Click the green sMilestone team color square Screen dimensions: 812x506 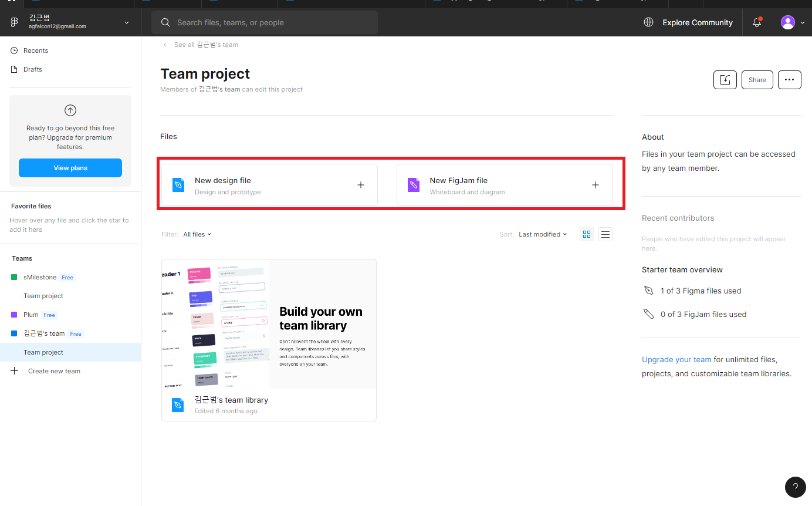coord(15,277)
